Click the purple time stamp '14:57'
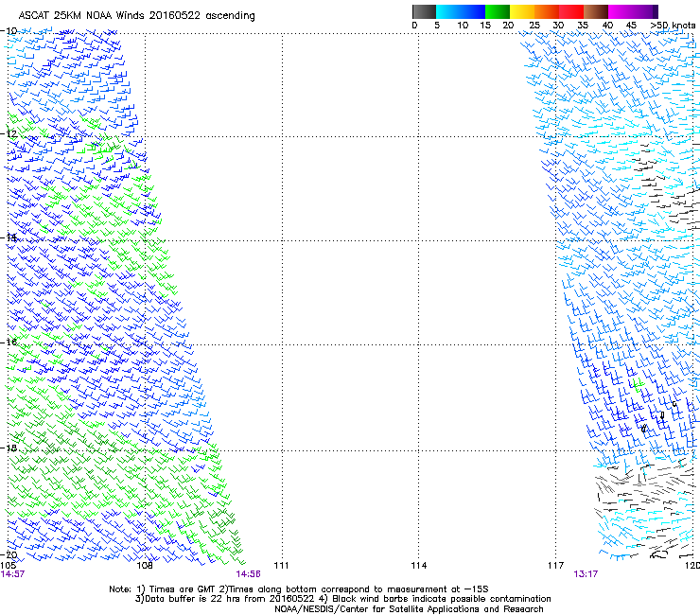Viewport: 700px width, 615px height. click(12, 574)
